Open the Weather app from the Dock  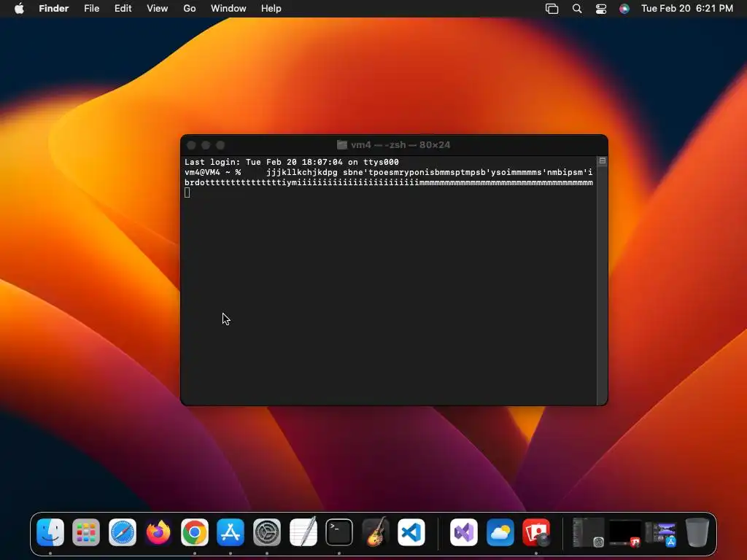(500, 532)
